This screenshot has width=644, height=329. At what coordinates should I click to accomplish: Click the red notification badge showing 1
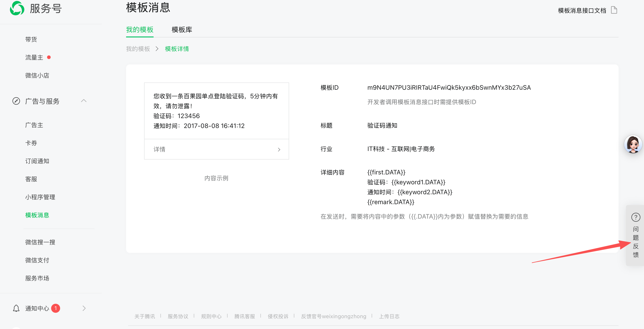click(x=55, y=308)
